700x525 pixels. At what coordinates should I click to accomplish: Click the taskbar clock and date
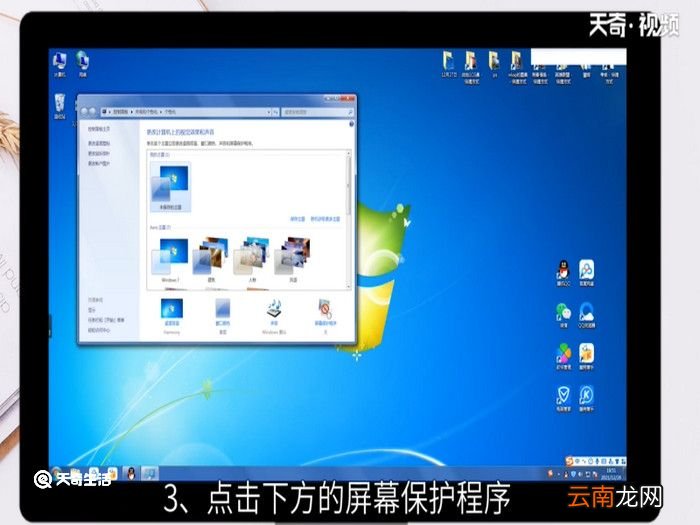click(610, 474)
